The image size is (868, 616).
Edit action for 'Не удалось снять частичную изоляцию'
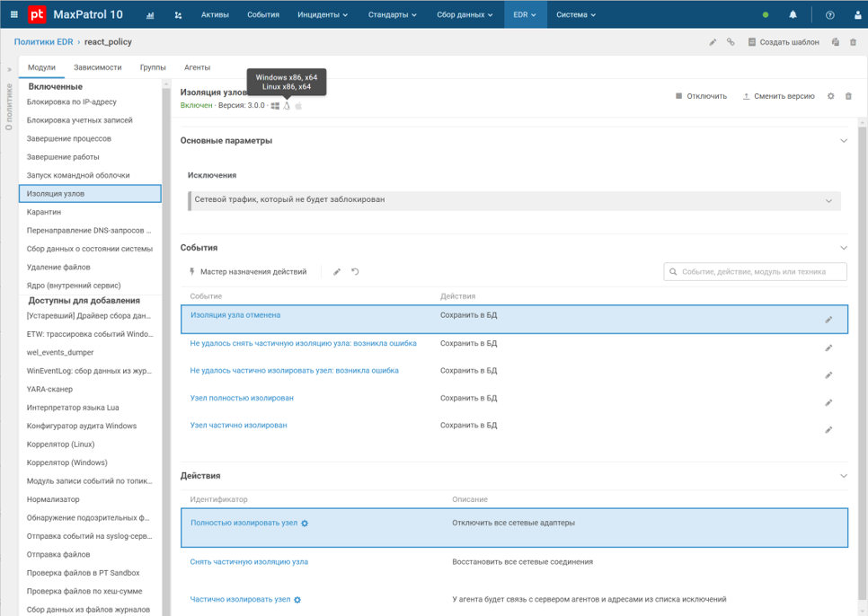pos(828,348)
